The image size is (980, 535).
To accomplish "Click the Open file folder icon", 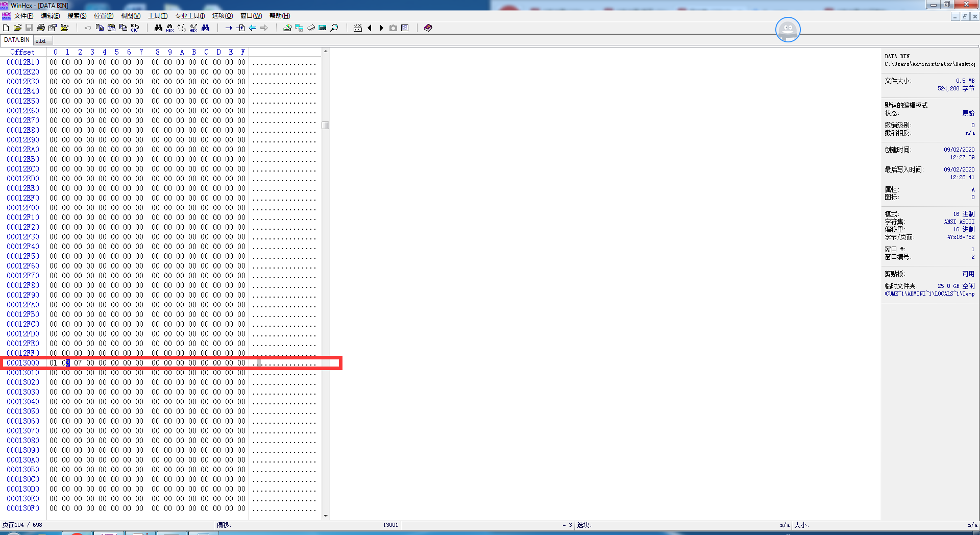I will 17,28.
